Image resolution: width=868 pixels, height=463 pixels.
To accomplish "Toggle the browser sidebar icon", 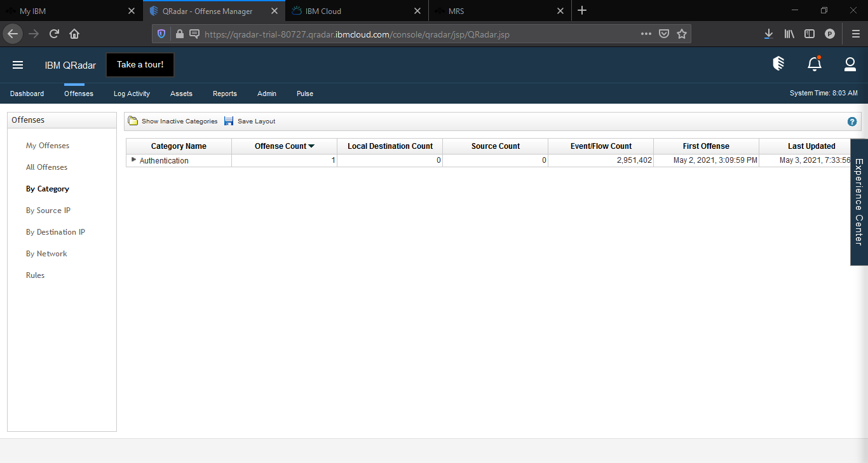I will 809,34.
